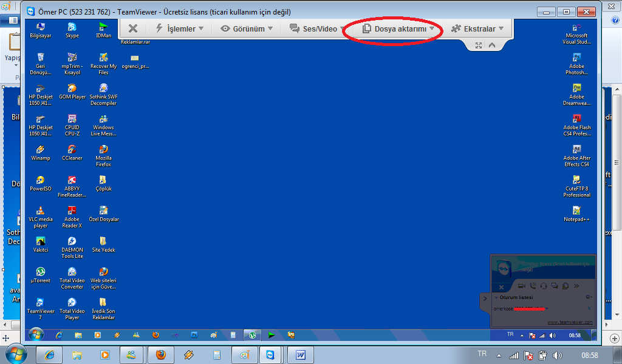Open the www.teamviewer.com link
The width and height of the screenshot is (622, 364).
(x=570, y=322)
